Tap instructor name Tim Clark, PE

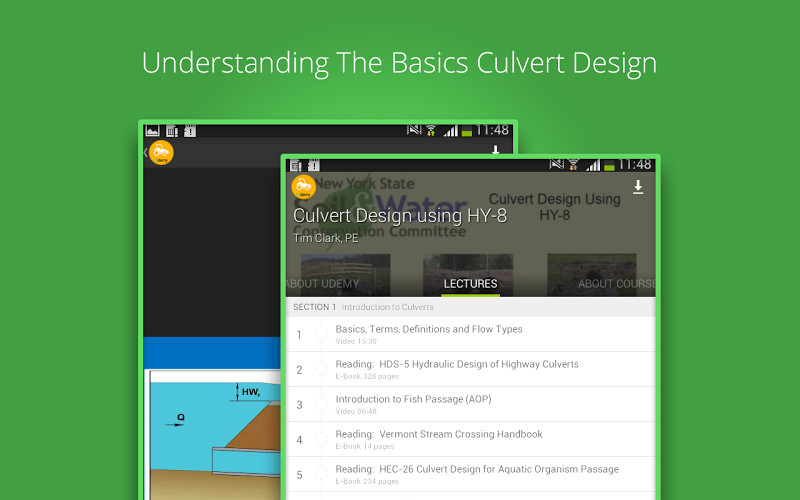[326, 238]
